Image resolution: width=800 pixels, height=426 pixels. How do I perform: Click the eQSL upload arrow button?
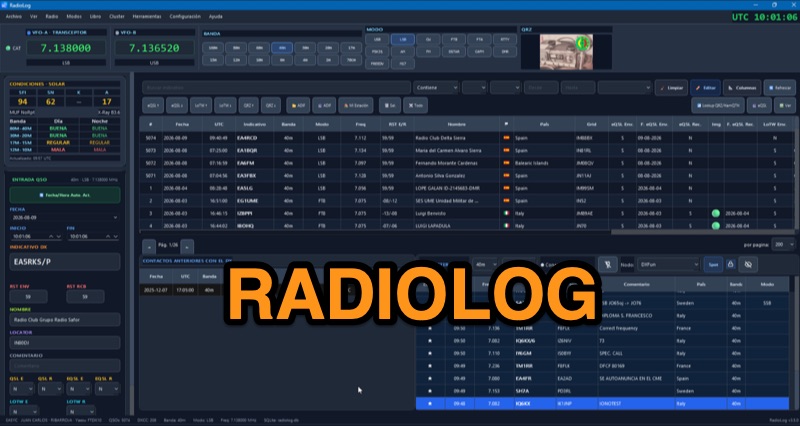(x=153, y=106)
